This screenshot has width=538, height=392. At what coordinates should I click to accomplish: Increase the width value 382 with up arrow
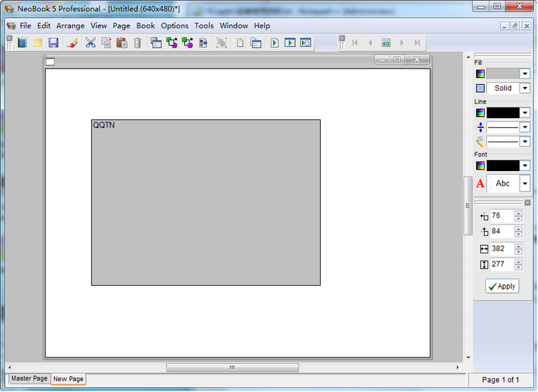pos(519,246)
